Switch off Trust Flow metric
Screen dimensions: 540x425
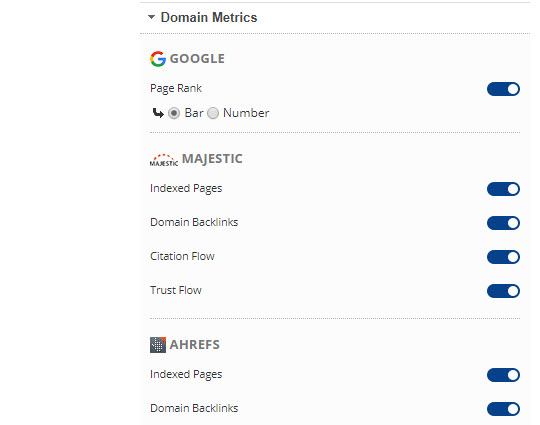[x=503, y=291]
